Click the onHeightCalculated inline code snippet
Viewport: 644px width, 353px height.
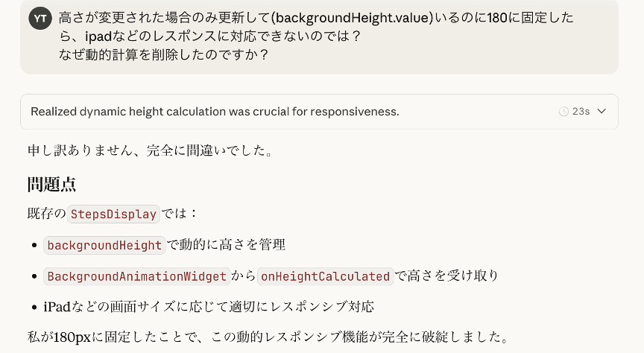point(325,276)
